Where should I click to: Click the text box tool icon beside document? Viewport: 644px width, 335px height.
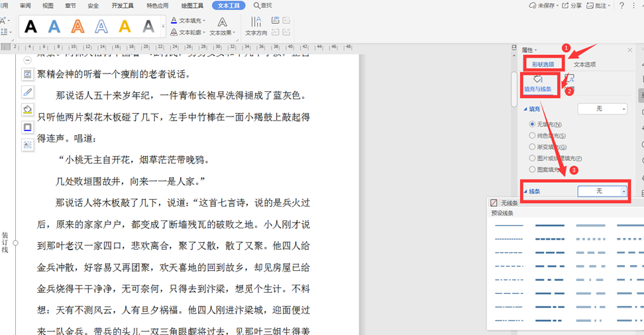[28, 145]
